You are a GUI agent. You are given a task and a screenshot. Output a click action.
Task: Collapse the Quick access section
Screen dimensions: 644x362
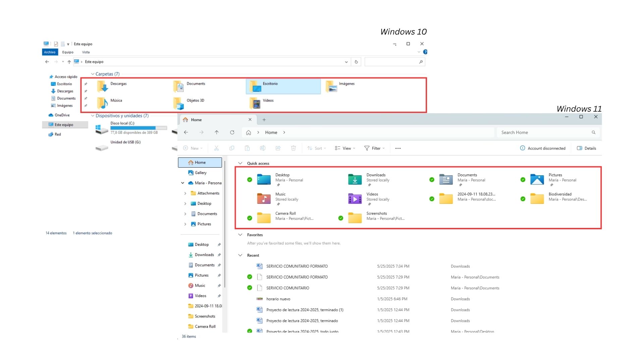coord(240,163)
